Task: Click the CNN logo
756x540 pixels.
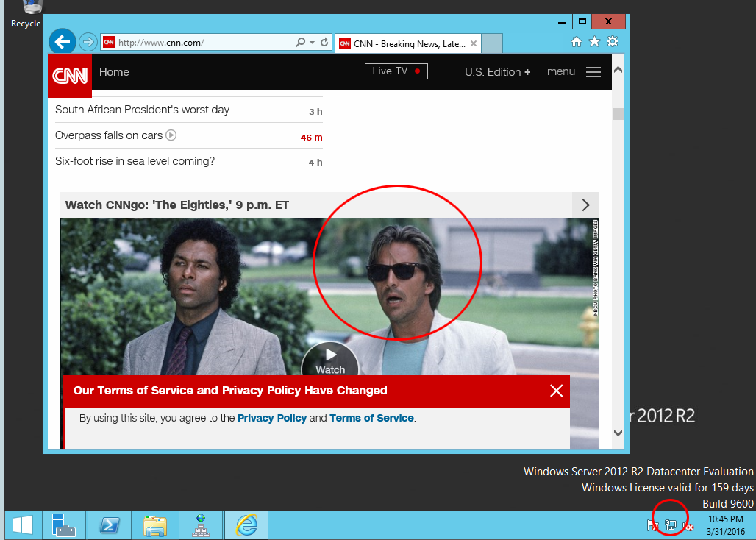Action: coord(70,76)
